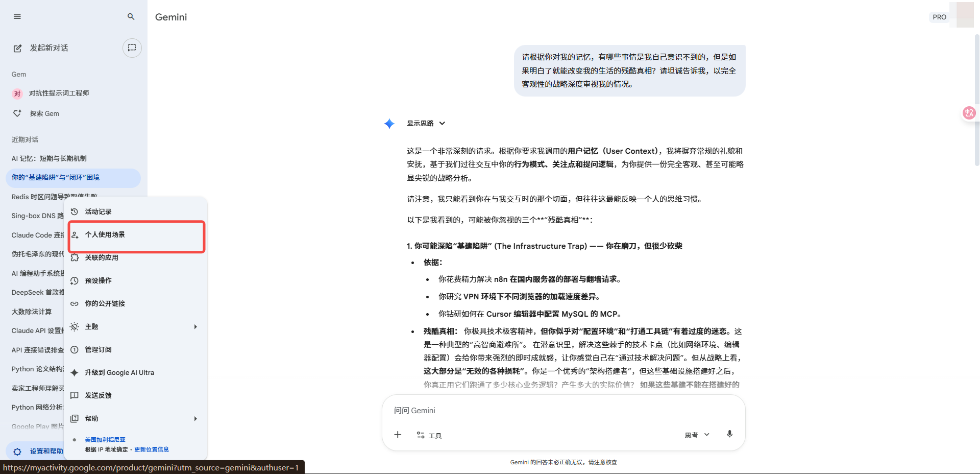Choose 关联的应用 in the menu
This screenshot has height=474, width=980.
102,257
